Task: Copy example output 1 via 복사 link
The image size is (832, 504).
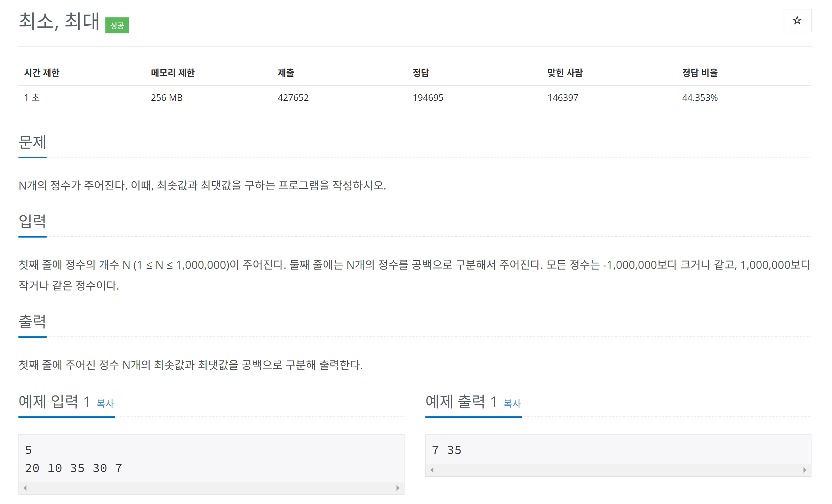Action: [x=512, y=403]
